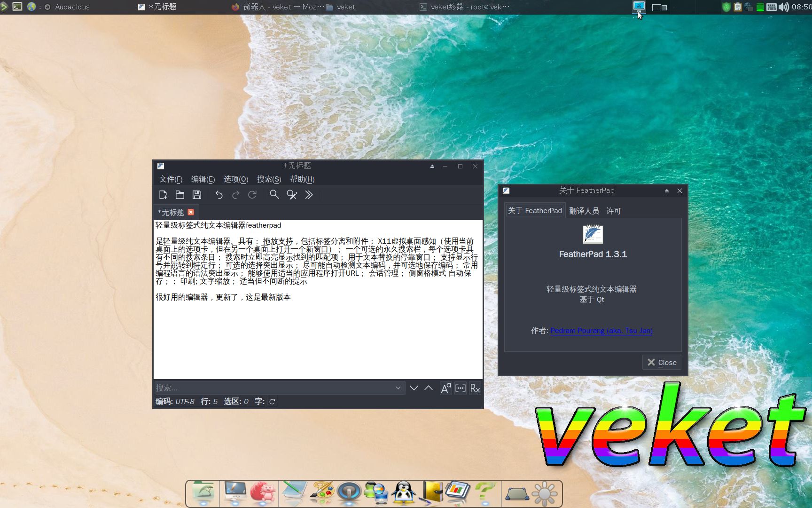Select the 关于 FeatherPad tab
Viewport: 812px width, 508px height.
tap(535, 211)
